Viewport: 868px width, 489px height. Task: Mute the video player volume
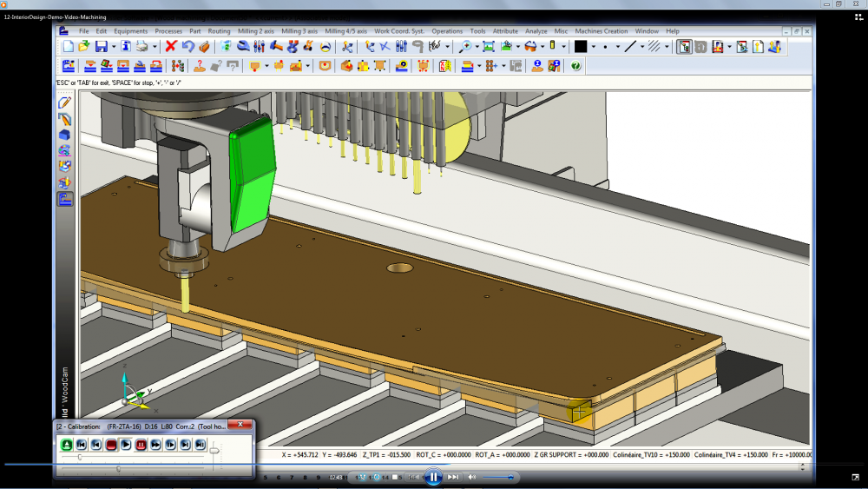pos(472,477)
